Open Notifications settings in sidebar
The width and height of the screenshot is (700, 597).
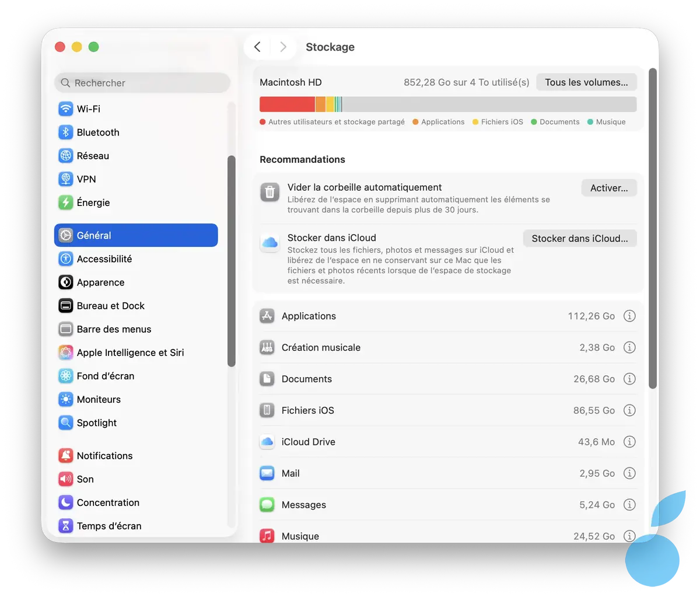coord(104,456)
